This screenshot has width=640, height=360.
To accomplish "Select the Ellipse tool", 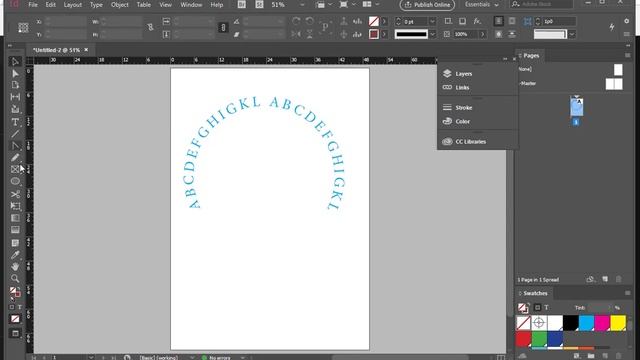I will 15,181.
